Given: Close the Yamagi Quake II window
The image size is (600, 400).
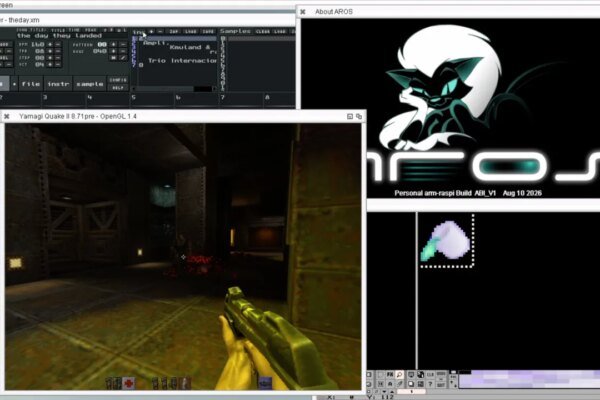Looking at the screenshot, I should (x=7, y=116).
